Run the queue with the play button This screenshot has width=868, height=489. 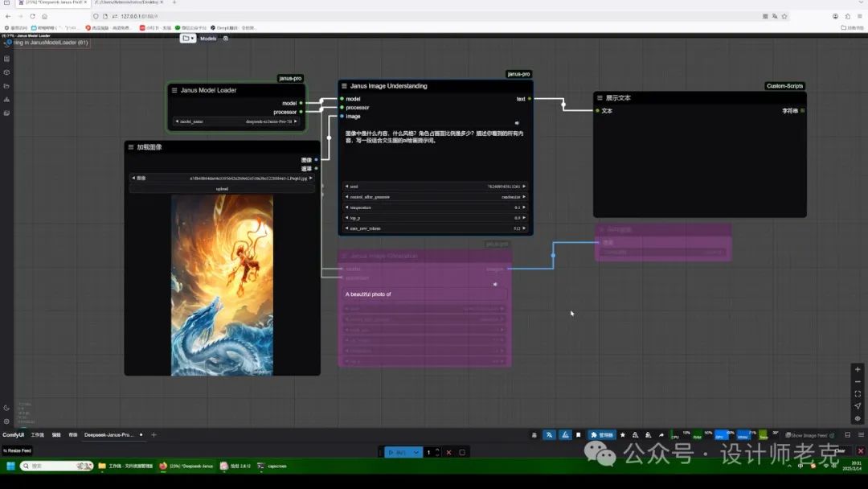point(398,453)
